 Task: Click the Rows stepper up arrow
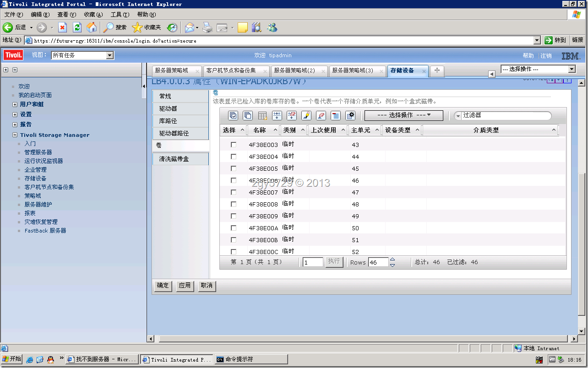click(392, 260)
